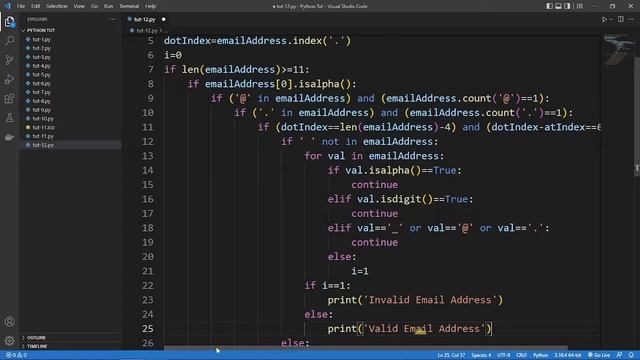Change the UTF-8 encoding
The width and height of the screenshot is (640, 360).
point(503,355)
